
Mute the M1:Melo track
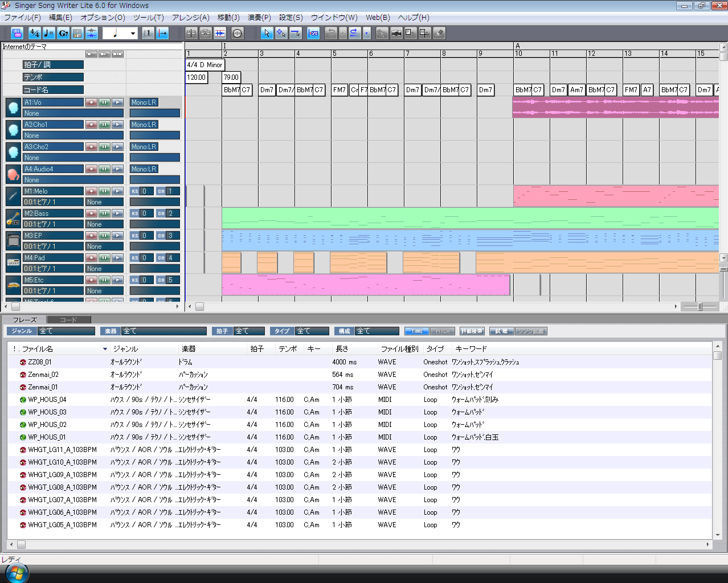coord(103,191)
